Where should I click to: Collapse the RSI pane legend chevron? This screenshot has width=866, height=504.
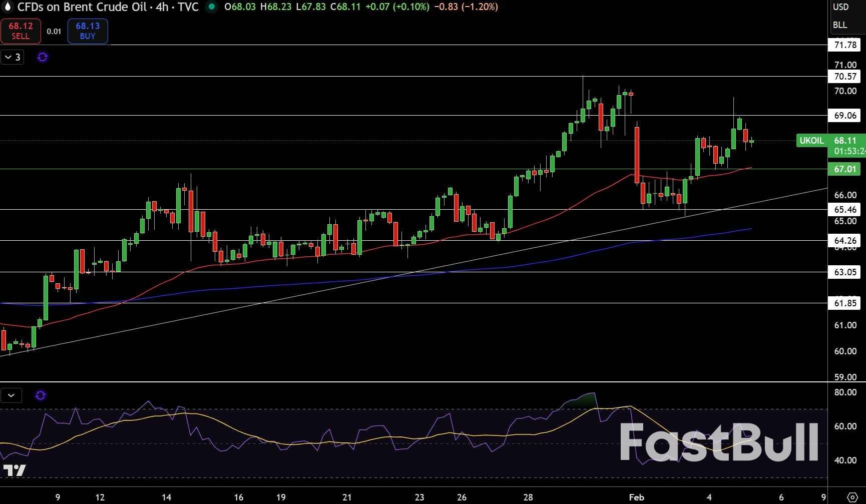pyautogui.click(x=12, y=395)
